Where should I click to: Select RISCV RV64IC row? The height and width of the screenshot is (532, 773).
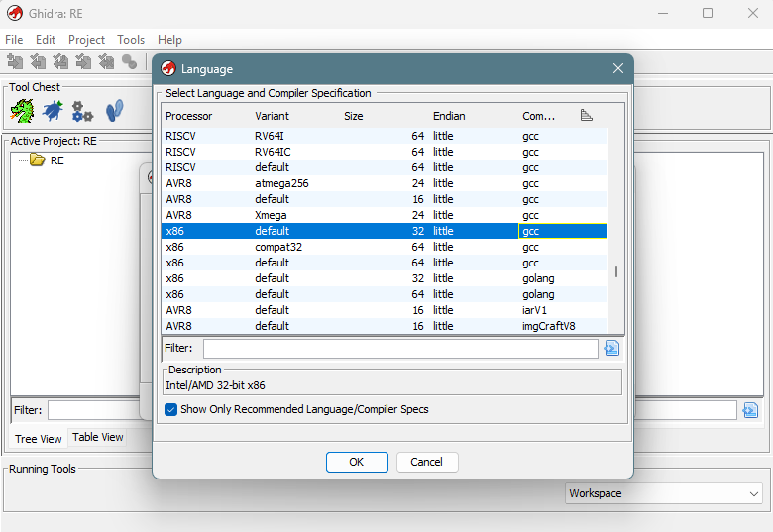[386, 152]
